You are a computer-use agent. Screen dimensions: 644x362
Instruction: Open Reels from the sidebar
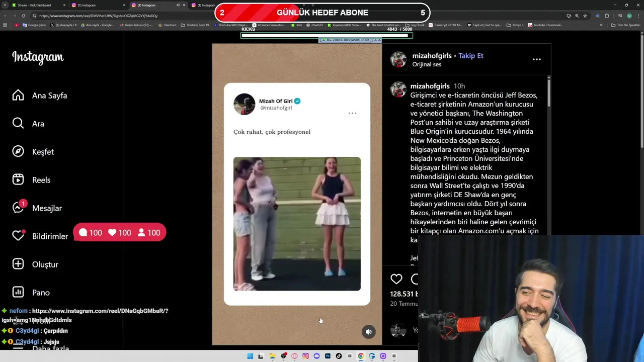31,180
